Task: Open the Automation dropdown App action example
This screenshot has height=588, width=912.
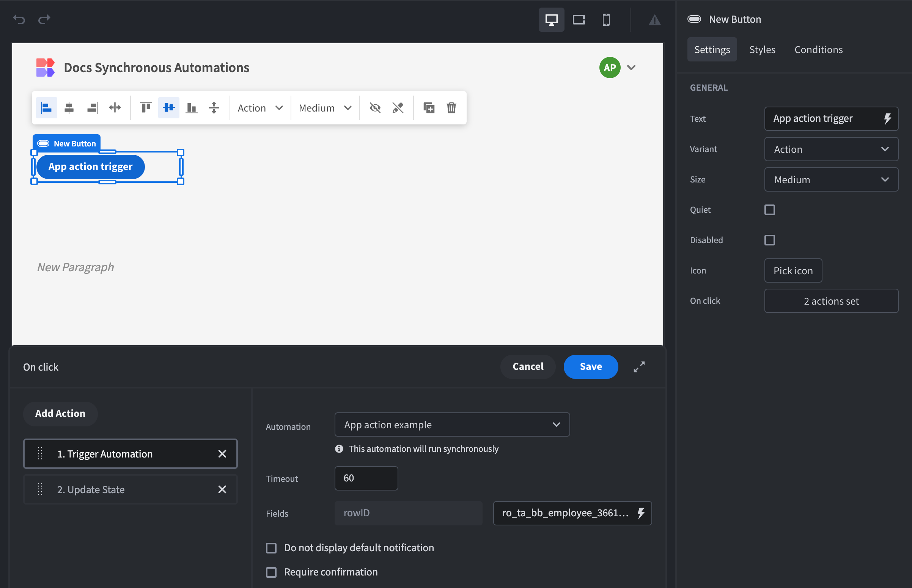Action: (x=451, y=424)
